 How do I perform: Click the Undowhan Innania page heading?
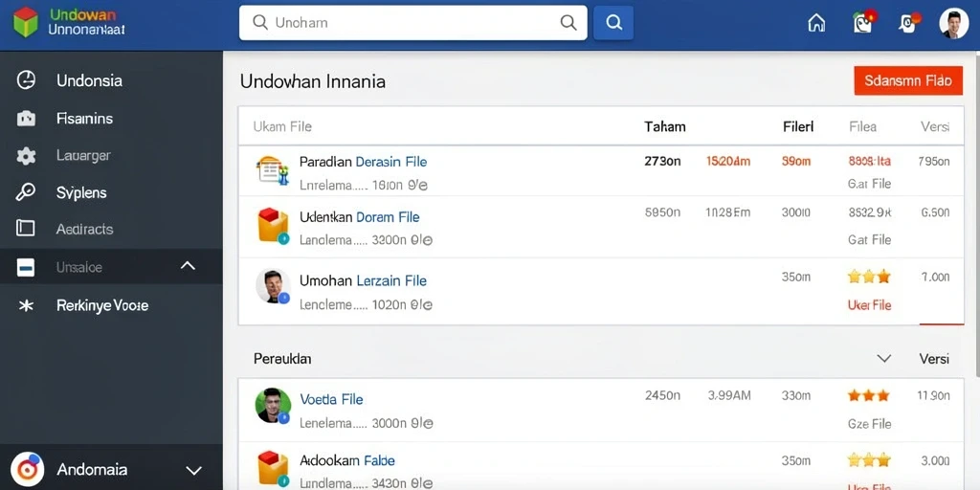pyautogui.click(x=313, y=82)
